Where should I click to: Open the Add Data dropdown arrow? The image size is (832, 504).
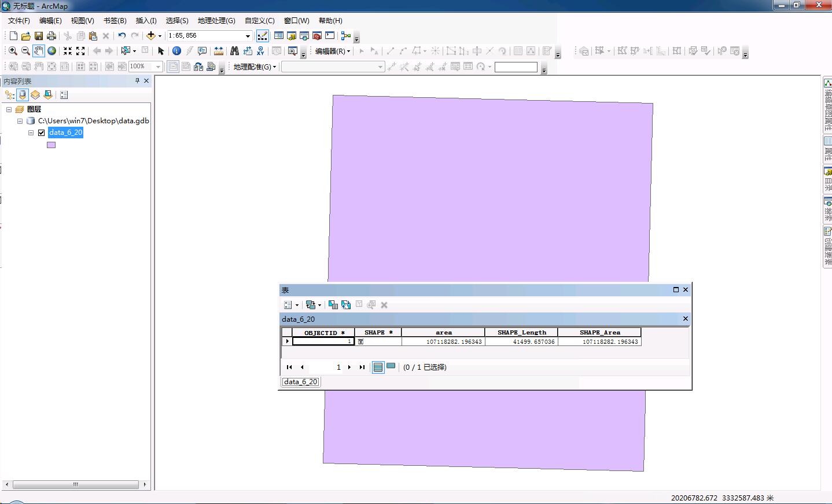coord(160,36)
